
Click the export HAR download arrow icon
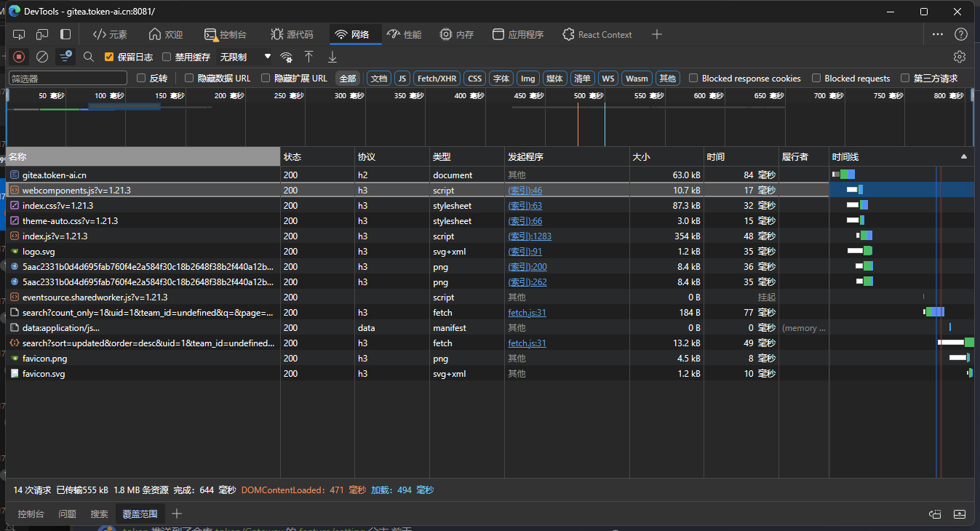pyautogui.click(x=332, y=57)
